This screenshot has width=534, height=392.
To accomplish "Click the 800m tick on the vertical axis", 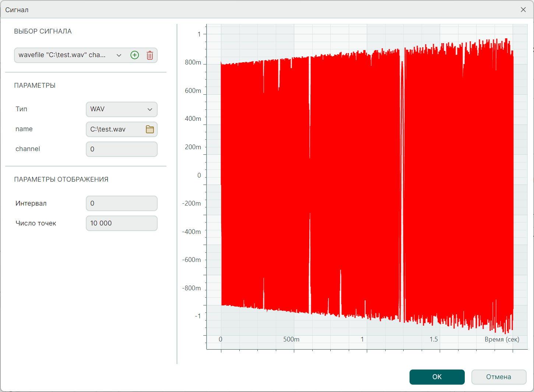I will [193, 63].
